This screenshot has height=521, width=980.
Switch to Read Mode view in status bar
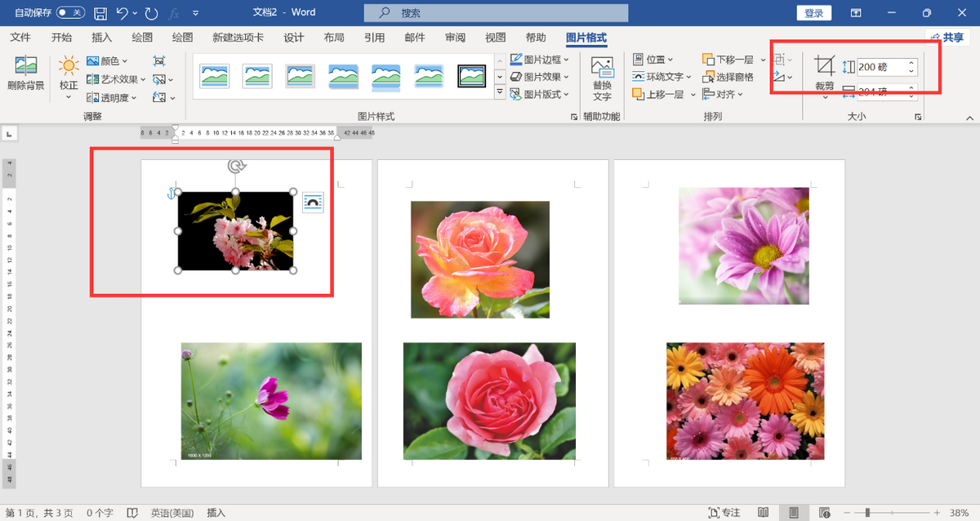(763, 513)
